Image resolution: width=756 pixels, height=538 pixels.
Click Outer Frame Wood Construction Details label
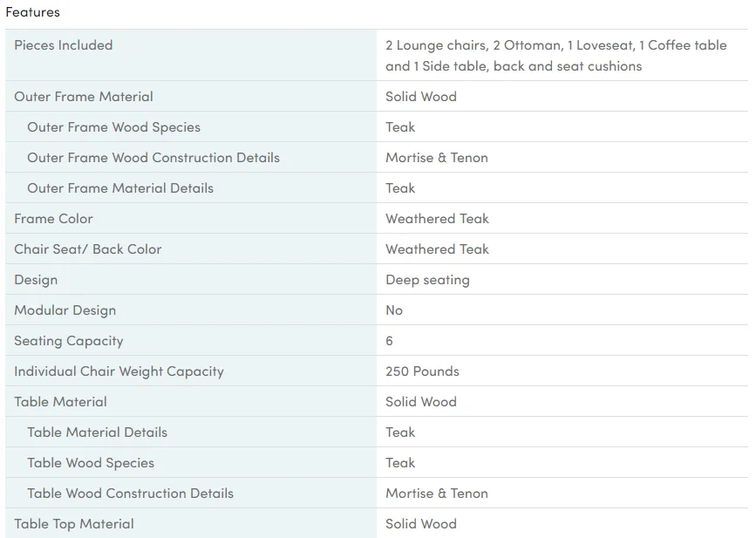tap(153, 158)
